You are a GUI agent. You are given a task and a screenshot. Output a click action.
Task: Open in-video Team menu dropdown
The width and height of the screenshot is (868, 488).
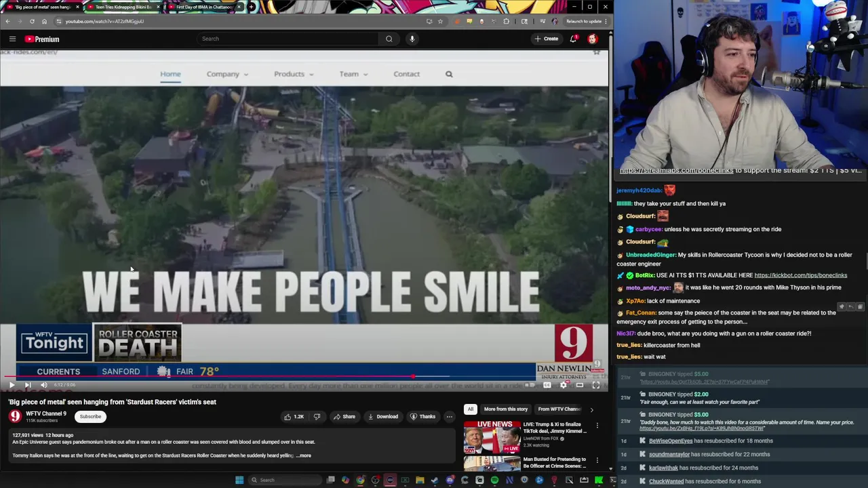353,74
